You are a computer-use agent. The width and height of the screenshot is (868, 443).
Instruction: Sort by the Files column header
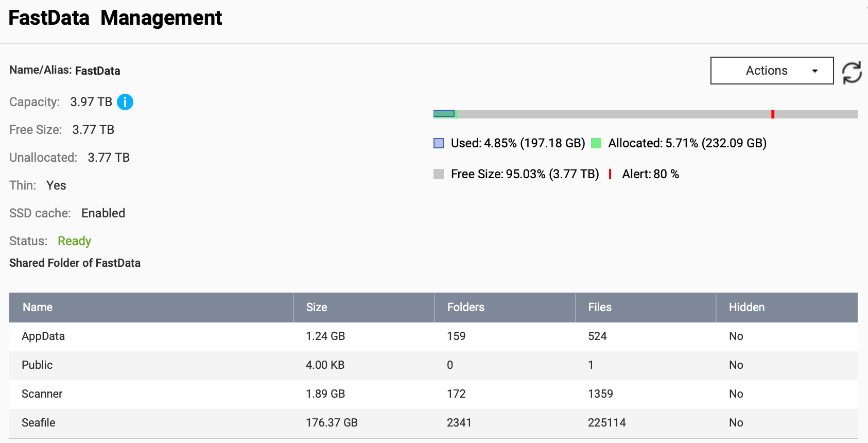(x=646, y=308)
